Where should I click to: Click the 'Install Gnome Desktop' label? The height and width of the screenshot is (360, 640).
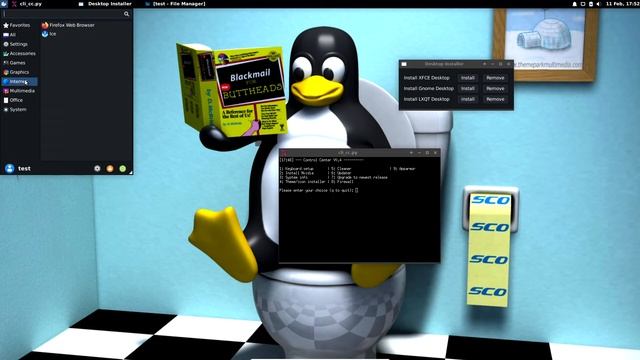coord(429,88)
